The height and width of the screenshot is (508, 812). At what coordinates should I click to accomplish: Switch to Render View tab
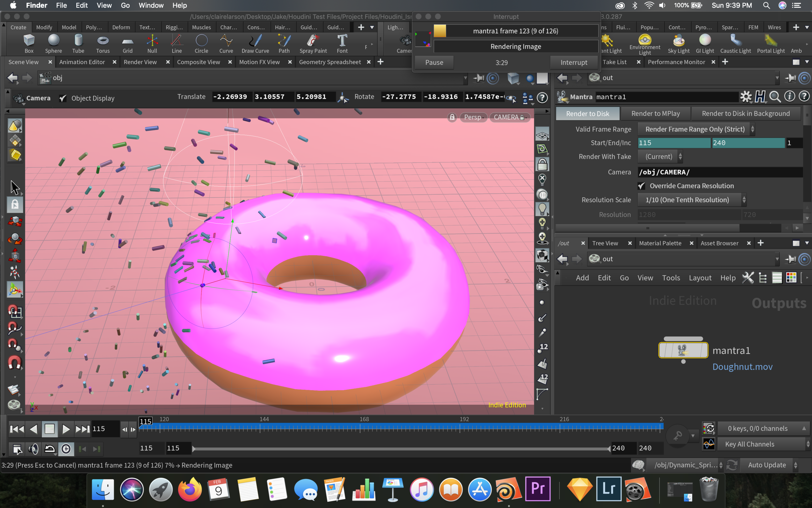[140, 62]
